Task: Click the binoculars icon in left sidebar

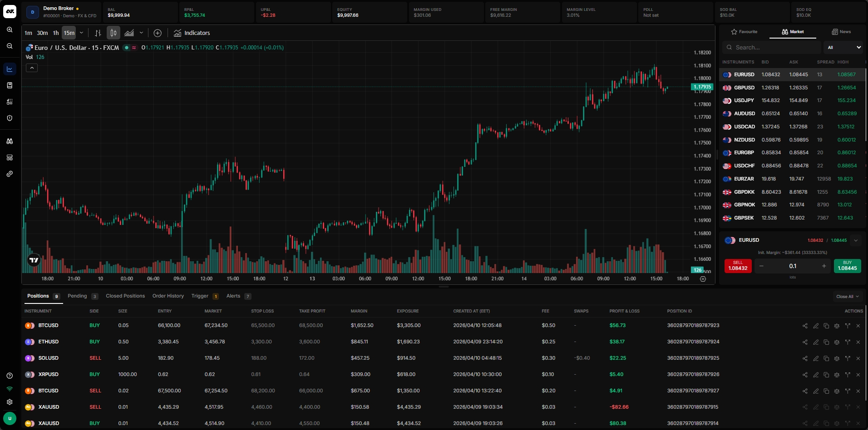Action: (x=10, y=142)
